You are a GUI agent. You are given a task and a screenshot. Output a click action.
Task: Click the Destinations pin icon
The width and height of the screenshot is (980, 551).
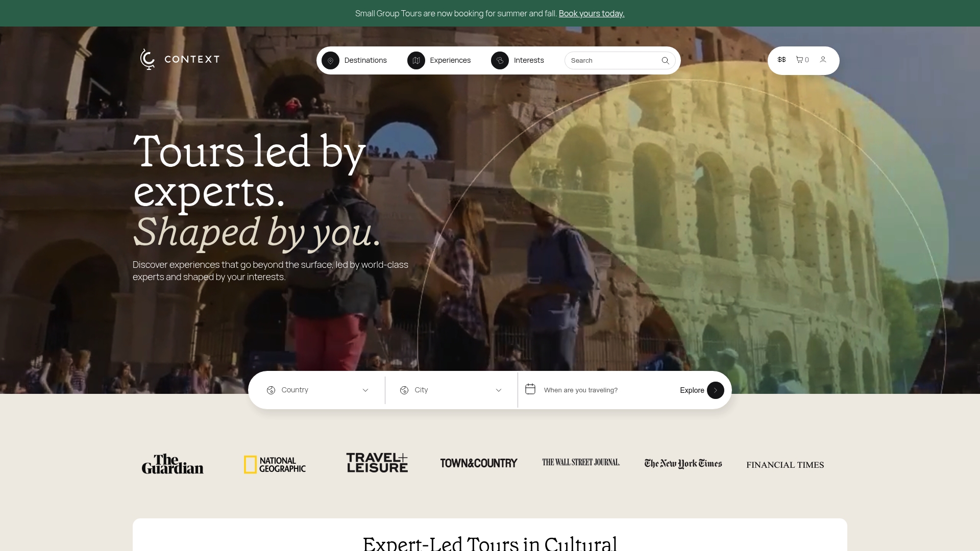330,61
